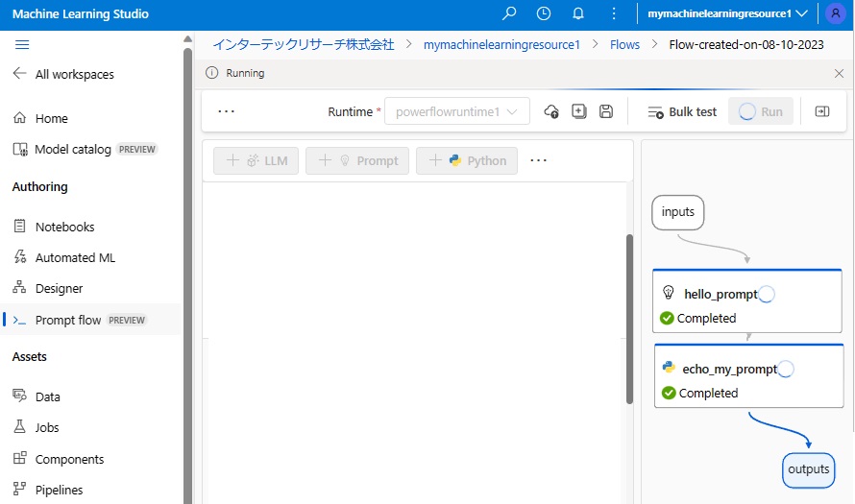Click the Run button

761,111
